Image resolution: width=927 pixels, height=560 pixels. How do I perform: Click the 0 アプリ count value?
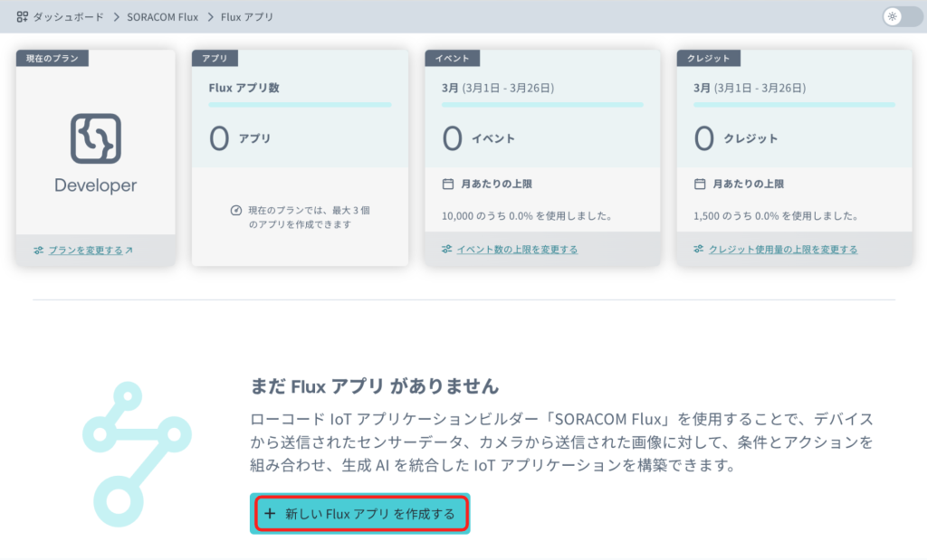(240, 138)
